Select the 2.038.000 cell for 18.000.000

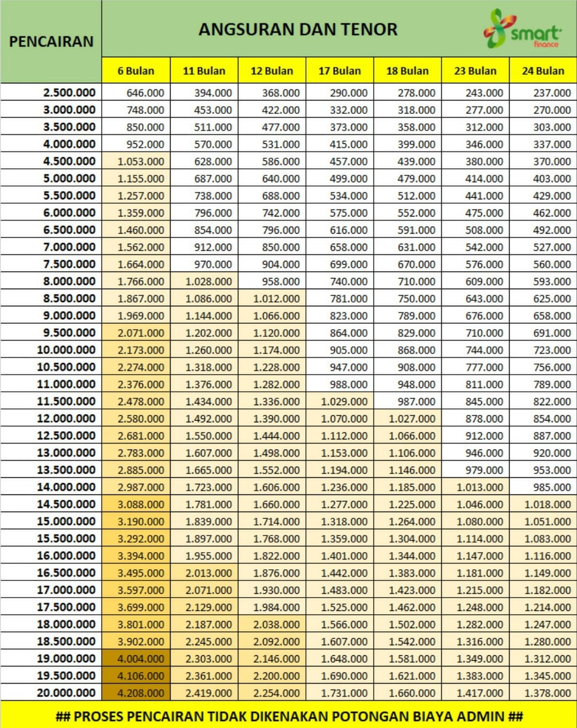click(272, 624)
